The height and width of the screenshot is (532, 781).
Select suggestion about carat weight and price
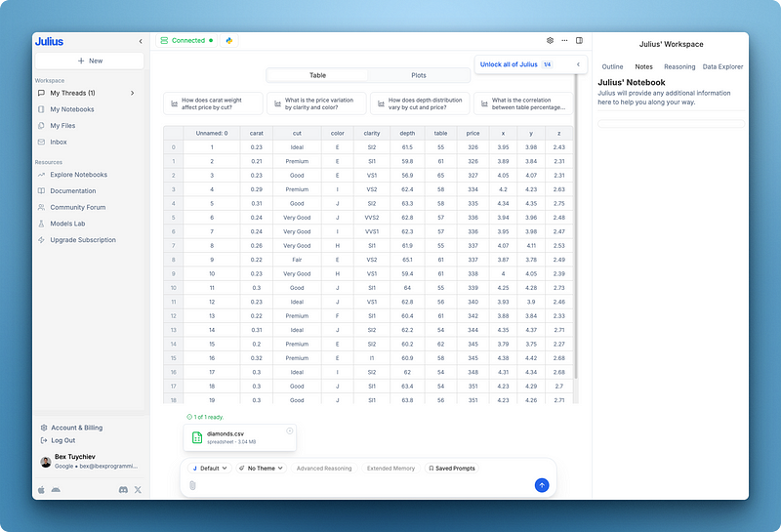point(213,103)
